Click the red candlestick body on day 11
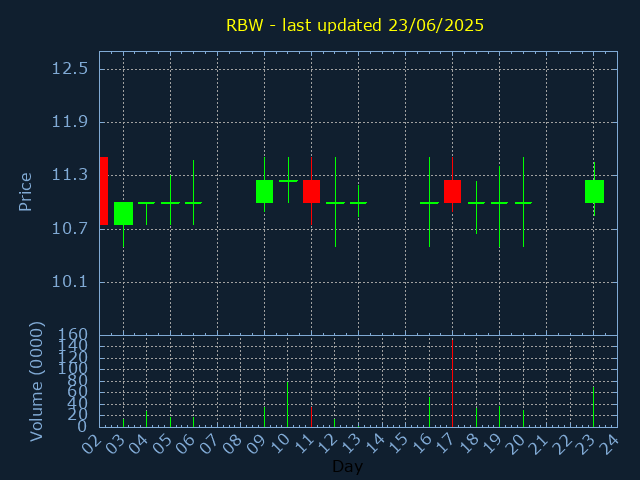 pyautogui.click(x=311, y=191)
